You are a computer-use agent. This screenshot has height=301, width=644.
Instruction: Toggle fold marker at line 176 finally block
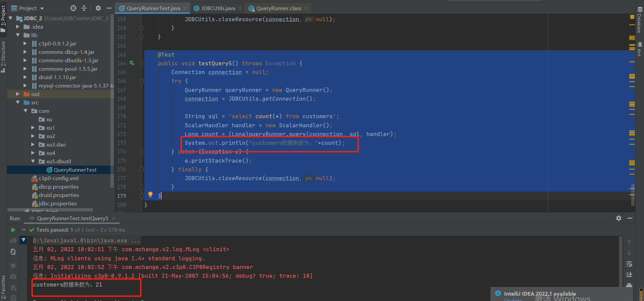[x=142, y=169]
